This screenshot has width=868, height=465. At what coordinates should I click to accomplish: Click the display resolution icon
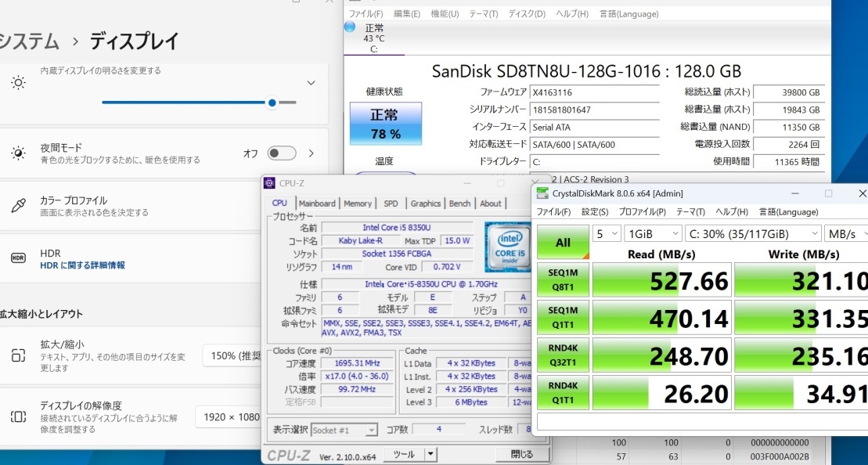point(19,416)
